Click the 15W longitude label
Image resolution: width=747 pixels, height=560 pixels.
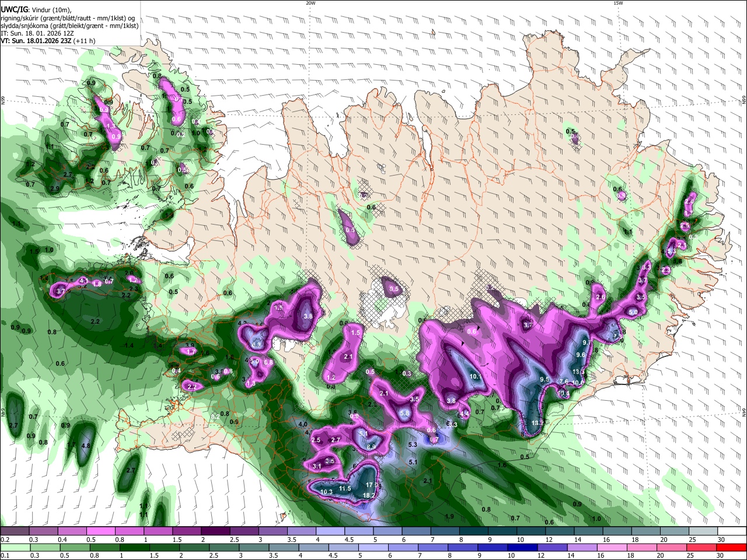[x=618, y=3]
